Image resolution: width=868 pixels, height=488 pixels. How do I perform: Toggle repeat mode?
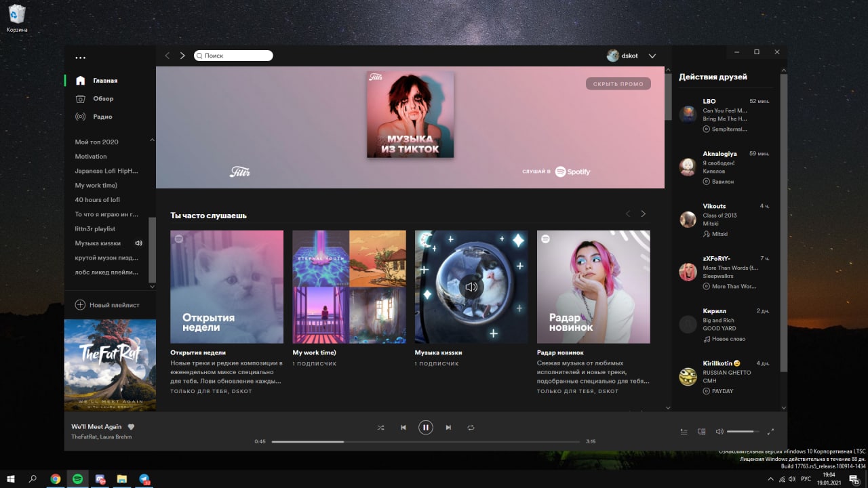471,428
